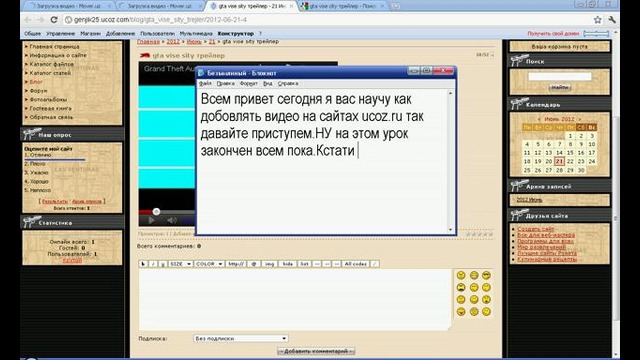
Task: Bookmark this page with the star icon
Action: point(598,20)
